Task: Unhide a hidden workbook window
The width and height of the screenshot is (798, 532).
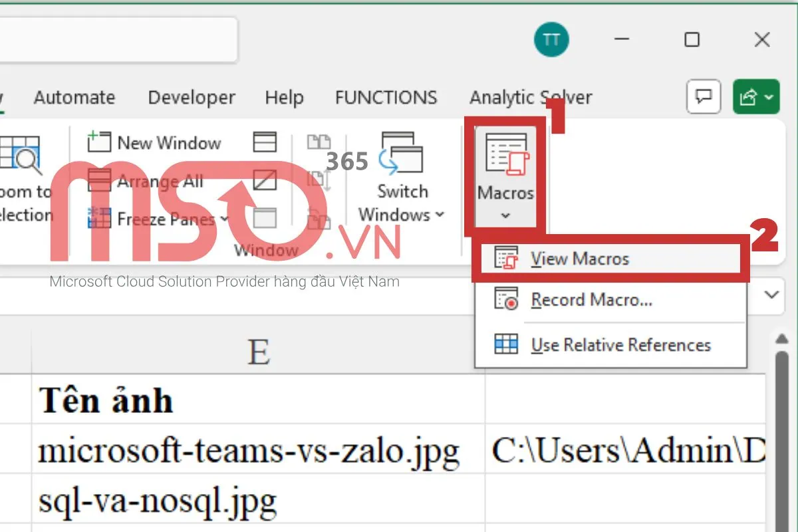Action: click(x=264, y=218)
